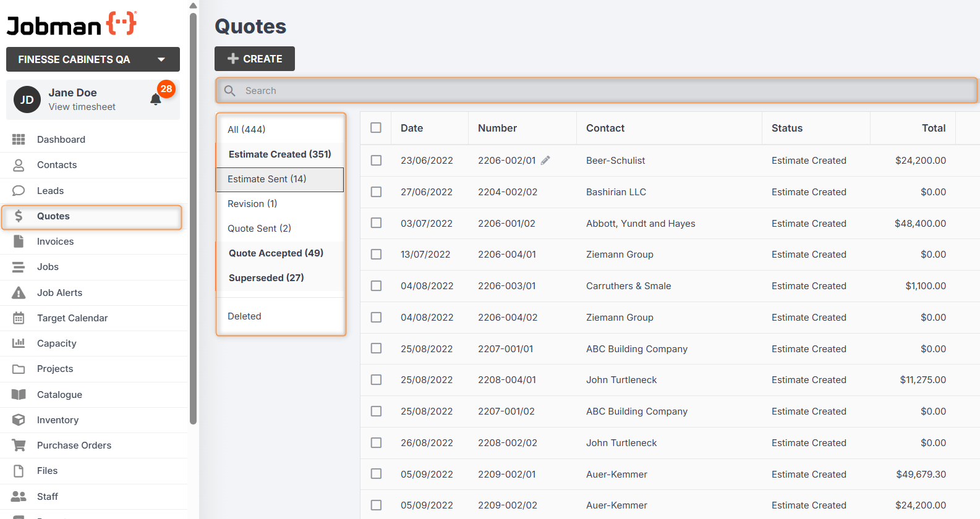Click the notification bell icon
The height and width of the screenshot is (519, 980).
tap(156, 99)
